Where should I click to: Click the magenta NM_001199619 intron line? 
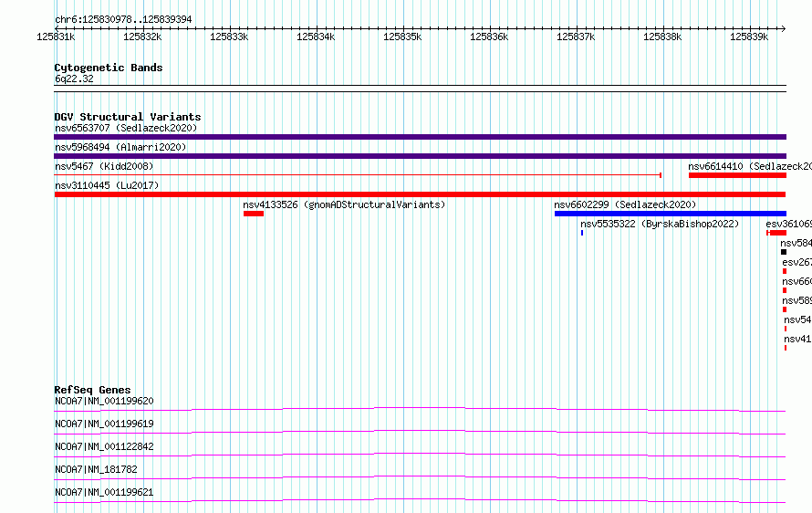pyautogui.click(x=420, y=432)
